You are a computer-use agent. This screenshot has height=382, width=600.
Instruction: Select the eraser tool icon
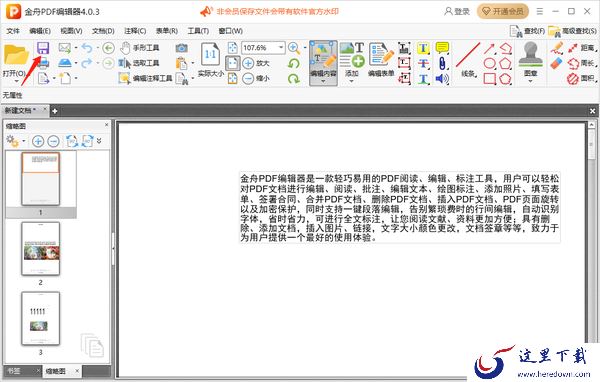(557, 64)
